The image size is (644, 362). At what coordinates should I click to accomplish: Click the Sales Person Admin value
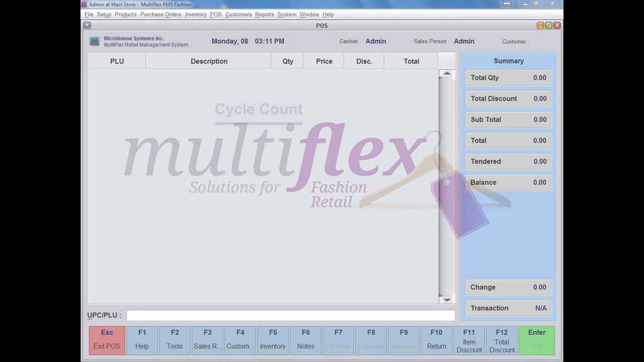coord(464,41)
